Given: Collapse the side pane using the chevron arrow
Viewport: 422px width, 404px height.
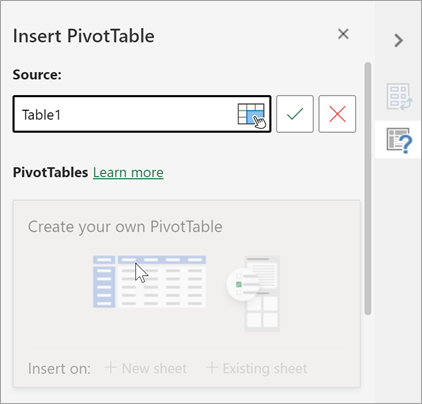Looking at the screenshot, I should (398, 40).
